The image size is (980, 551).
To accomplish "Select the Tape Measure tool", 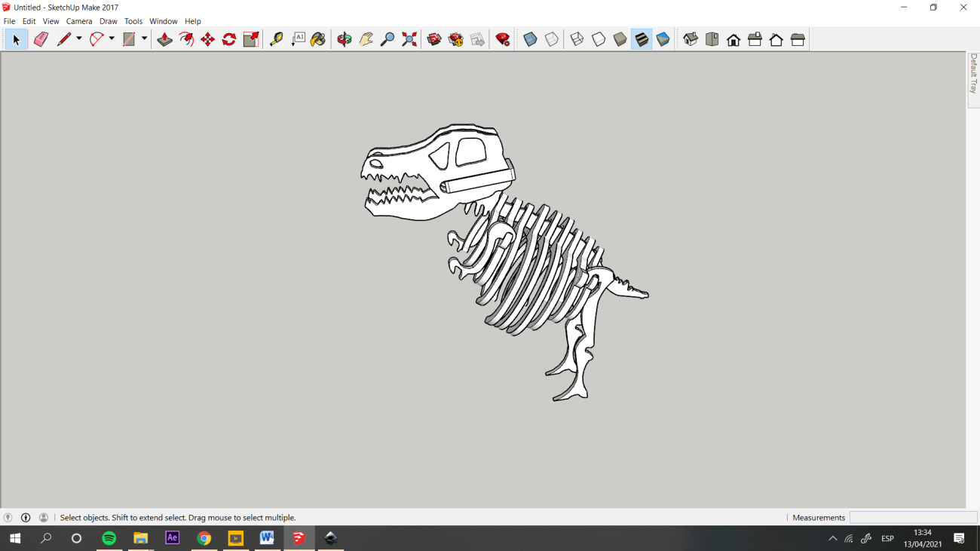I will coord(277,40).
